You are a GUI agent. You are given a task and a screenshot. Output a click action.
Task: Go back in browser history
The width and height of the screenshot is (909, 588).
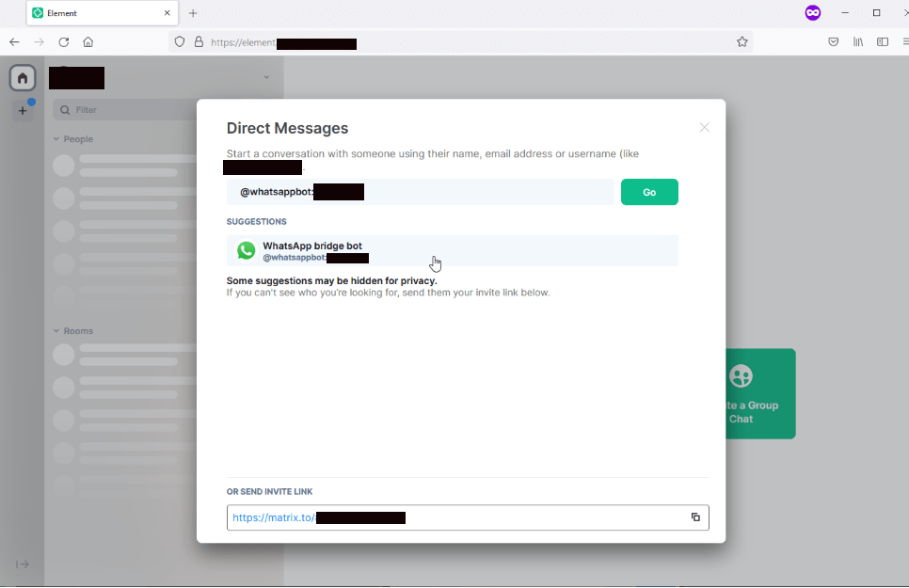click(14, 41)
